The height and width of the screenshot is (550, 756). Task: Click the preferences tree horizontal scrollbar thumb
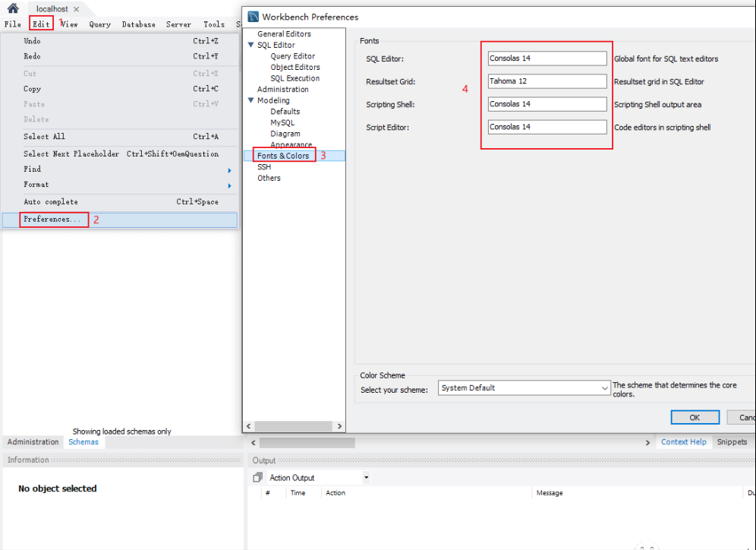(x=293, y=426)
